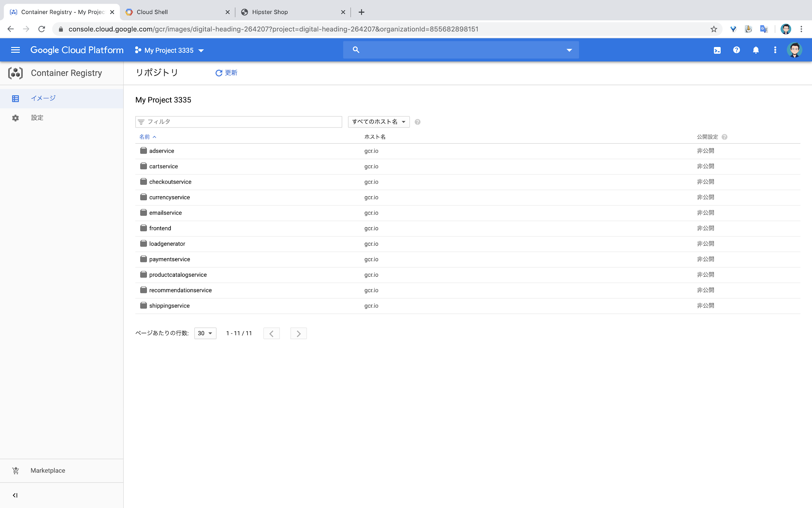Click the refresh 更新 icon
This screenshot has width=812, height=508.
click(x=219, y=72)
